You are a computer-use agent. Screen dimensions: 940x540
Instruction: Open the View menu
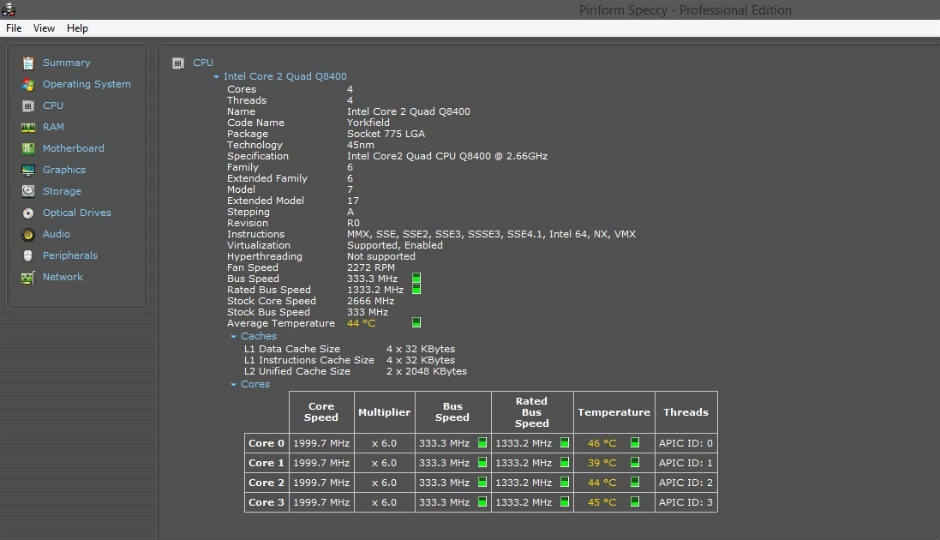click(x=44, y=28)
